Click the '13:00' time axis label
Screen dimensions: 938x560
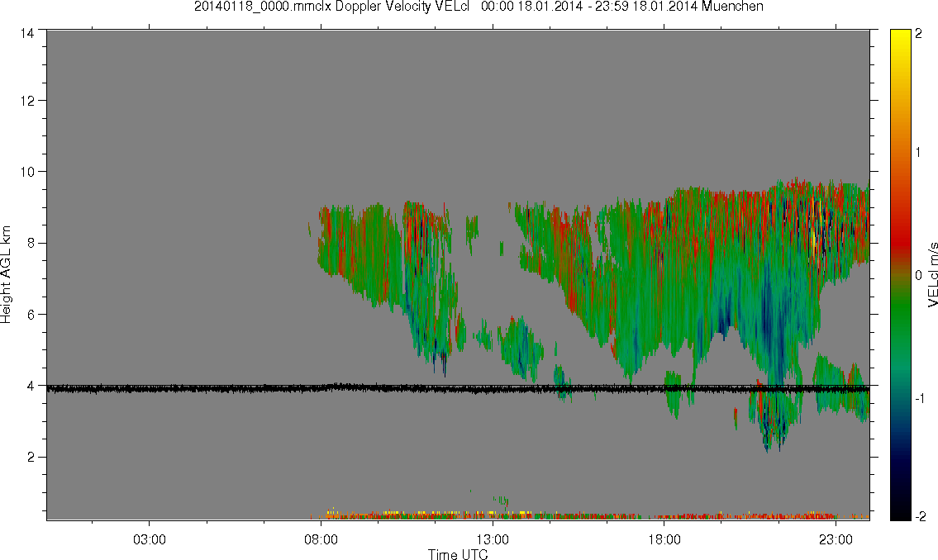pyautogui.click(x=493, y=539)
